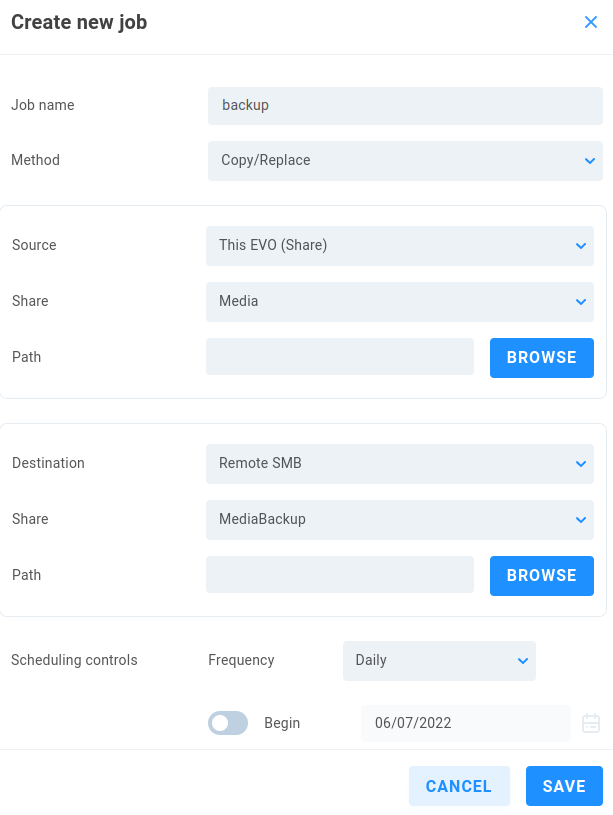The image size is (613, 815).
Task: Open the Media share dropdown
Action: (399, 302)
